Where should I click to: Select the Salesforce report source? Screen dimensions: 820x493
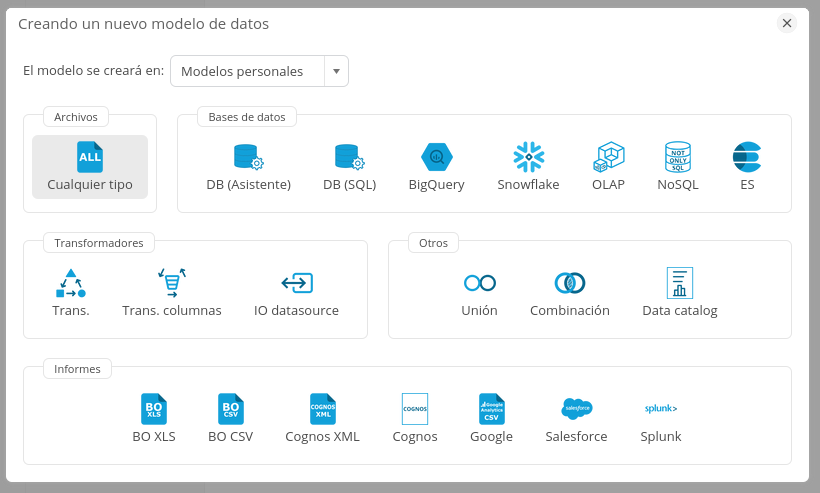[577, 410]
